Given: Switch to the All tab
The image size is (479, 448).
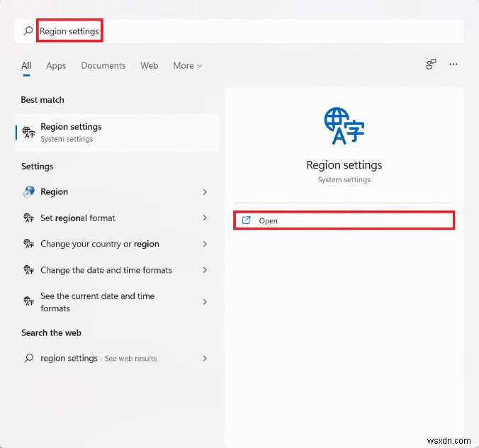Looking at the screenshot, I should pos(26,65).
